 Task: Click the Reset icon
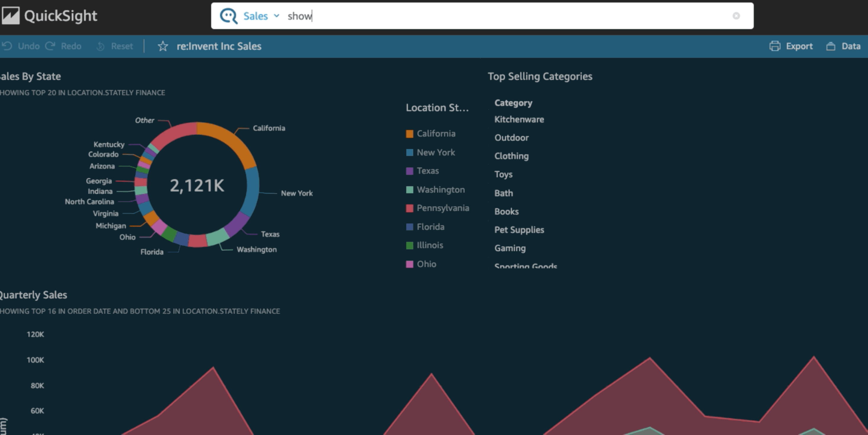click(x=100, y=46)
